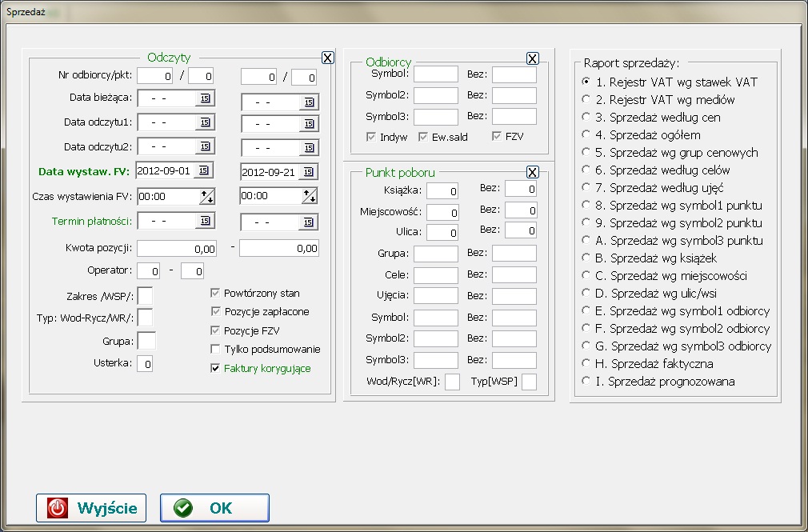Open calendar for first Data odczytu1 field

pyautogui.click(x=205, y=122)
